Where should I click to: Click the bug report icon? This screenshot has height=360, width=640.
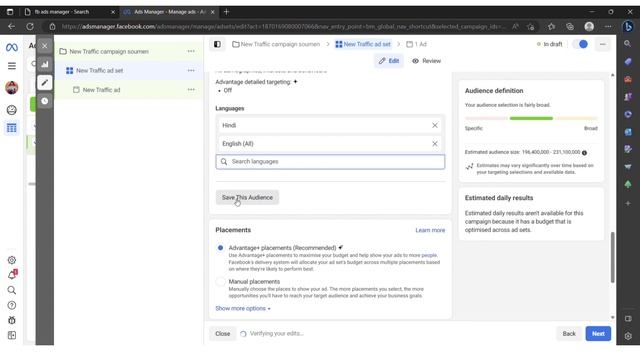(x=12, y=320)
